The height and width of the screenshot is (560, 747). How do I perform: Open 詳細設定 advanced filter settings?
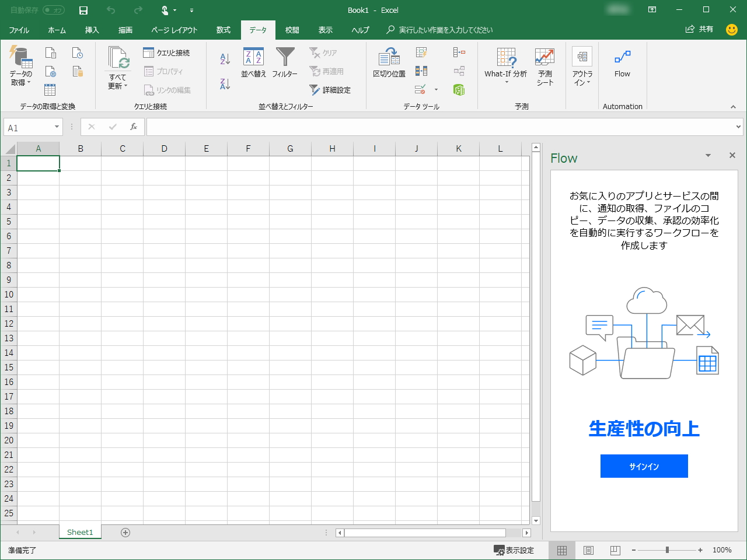coord(333,90)
